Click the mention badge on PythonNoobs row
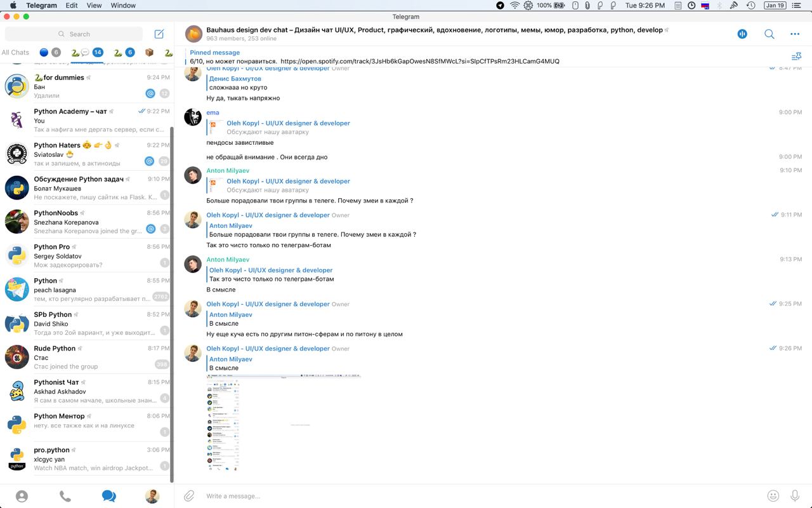This screenshot has width=812, height=508. point(150,229)
